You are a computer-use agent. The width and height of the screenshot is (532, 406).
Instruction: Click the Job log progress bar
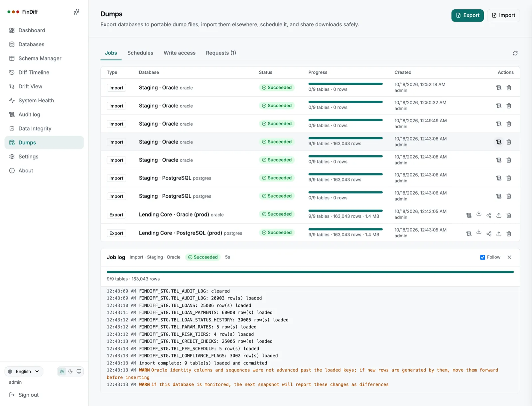point(310,272)
